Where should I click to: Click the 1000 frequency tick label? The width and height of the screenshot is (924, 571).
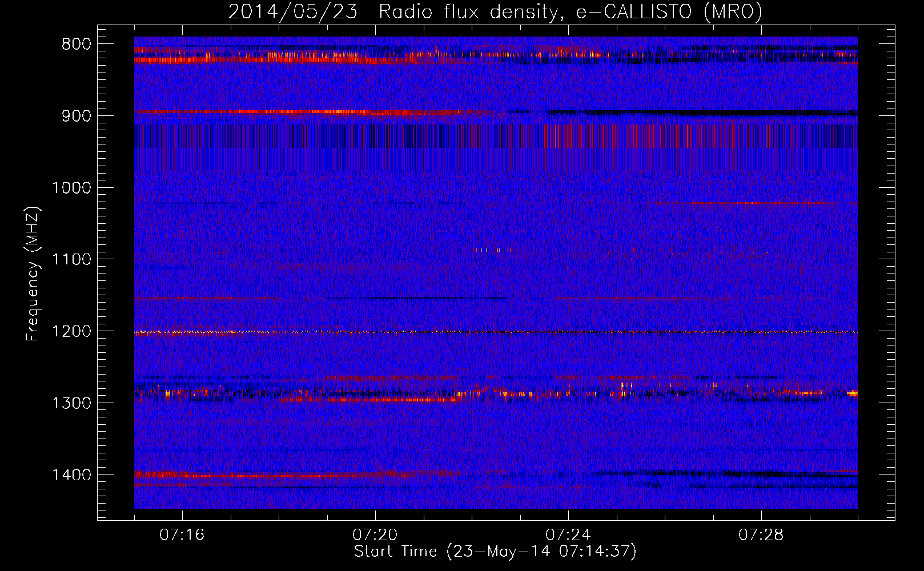click(71, 188)
